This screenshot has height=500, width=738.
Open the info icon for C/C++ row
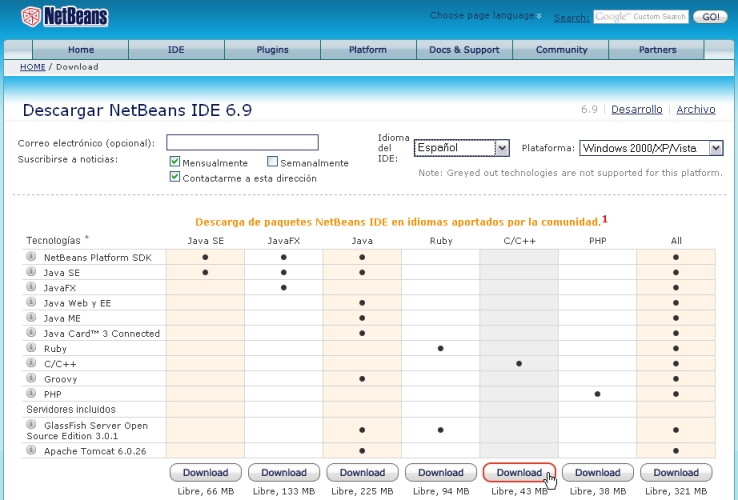pos(31,363)
